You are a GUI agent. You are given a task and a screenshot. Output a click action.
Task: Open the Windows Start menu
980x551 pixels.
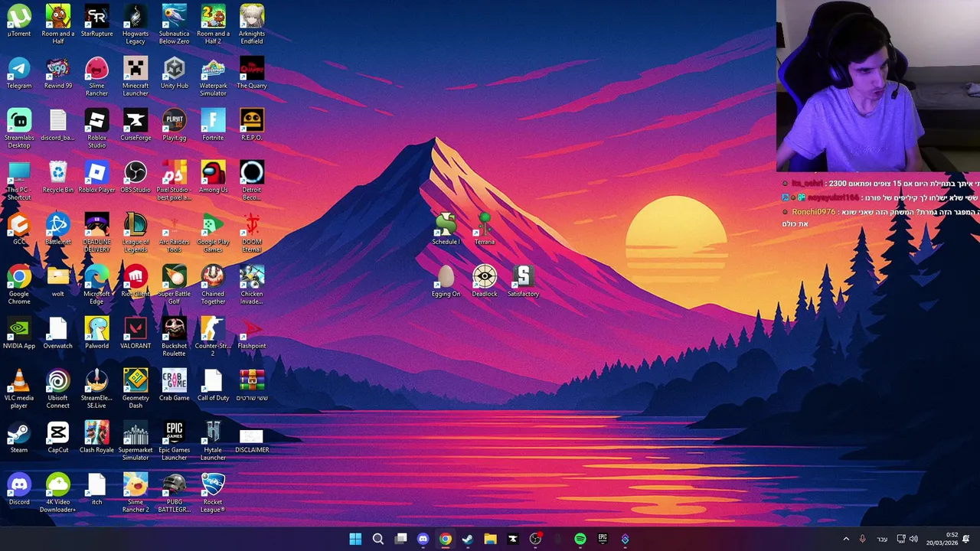click(355, 539)
